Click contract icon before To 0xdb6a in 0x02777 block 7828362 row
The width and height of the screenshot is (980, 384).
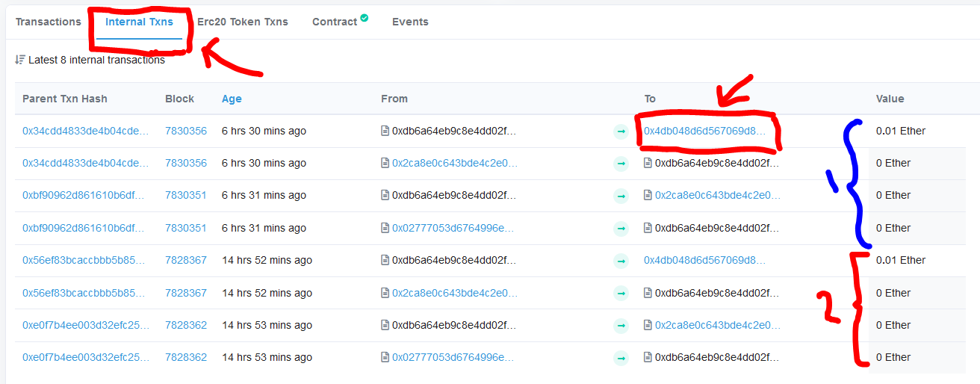[x=648, y=358]
